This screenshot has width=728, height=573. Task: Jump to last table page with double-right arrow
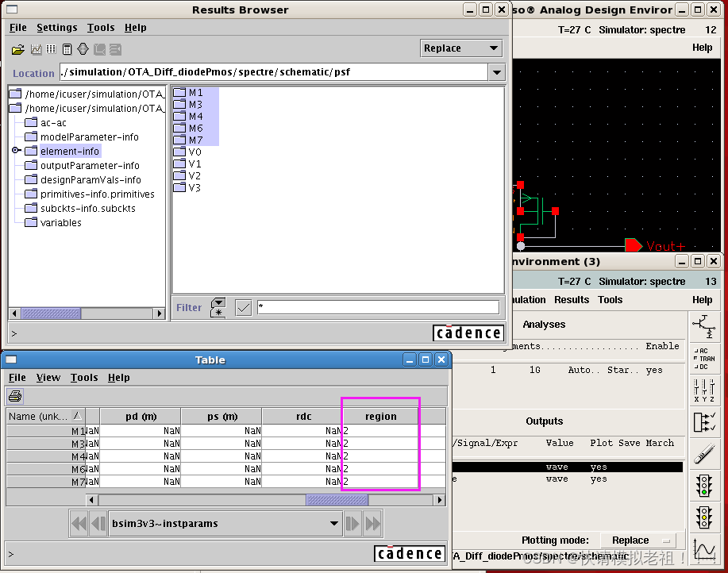pos(373,524)
